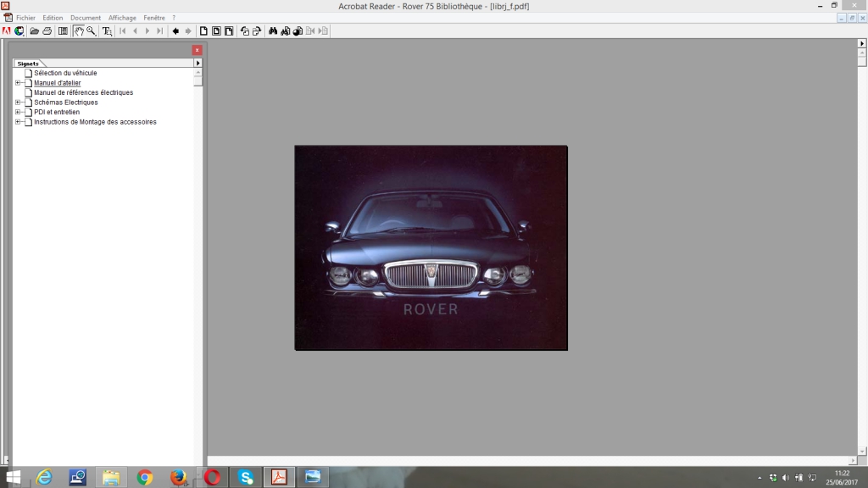Set Actual Size page view
The width and height of the screenshot is (868, 488).
point(203,31)
